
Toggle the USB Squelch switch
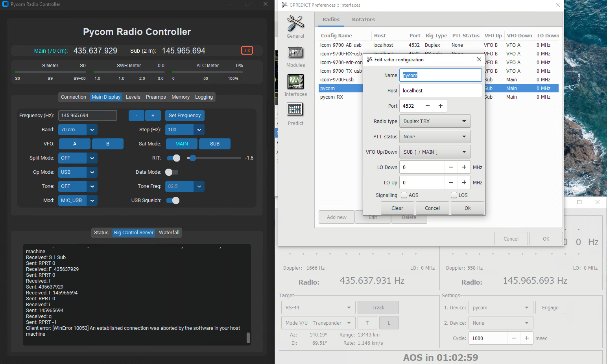173,200
